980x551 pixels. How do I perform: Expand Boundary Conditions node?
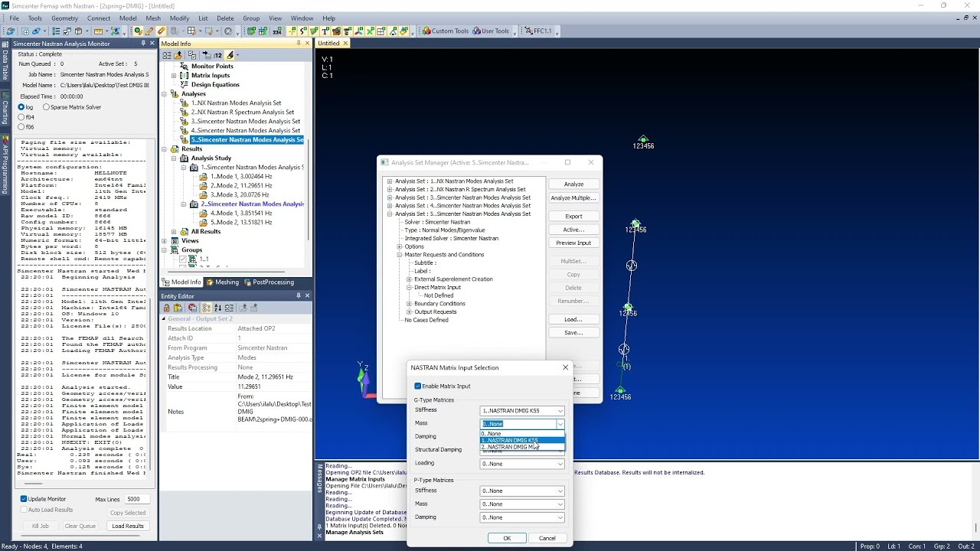[x=409, y=304]
